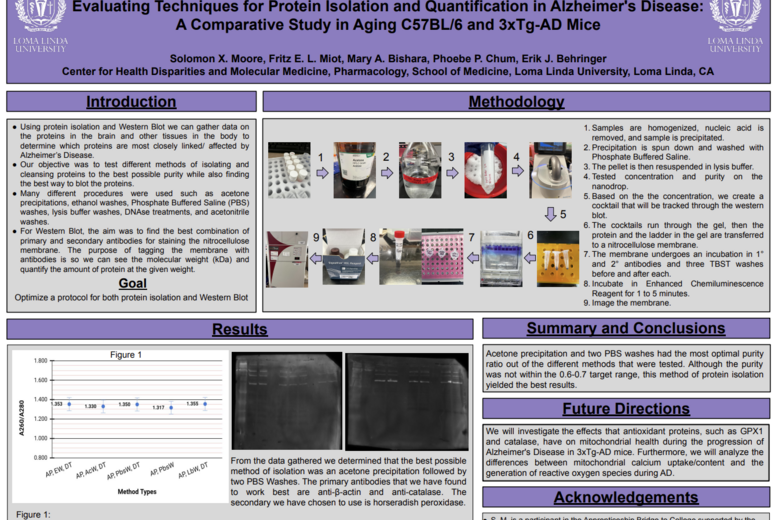Click the 'AP, EW, DT' x-axis label
This screenshot has width=775, height=520.
tap(59, 470)
